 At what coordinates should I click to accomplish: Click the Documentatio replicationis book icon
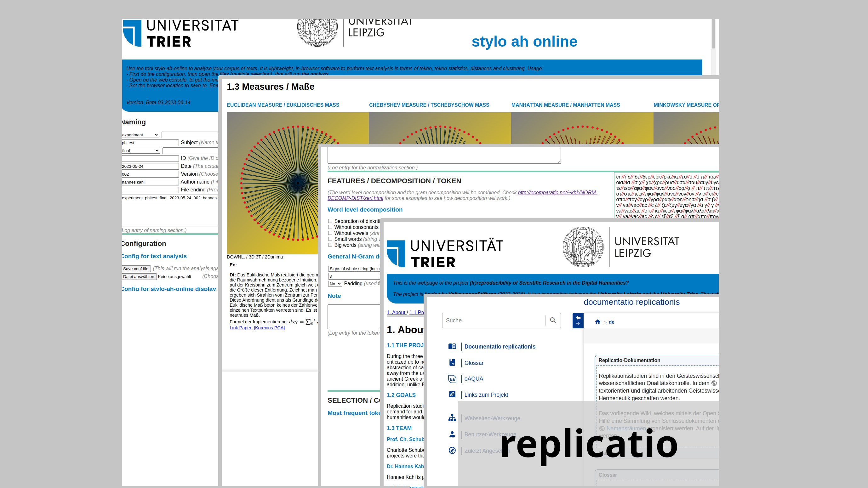point(452,347)
